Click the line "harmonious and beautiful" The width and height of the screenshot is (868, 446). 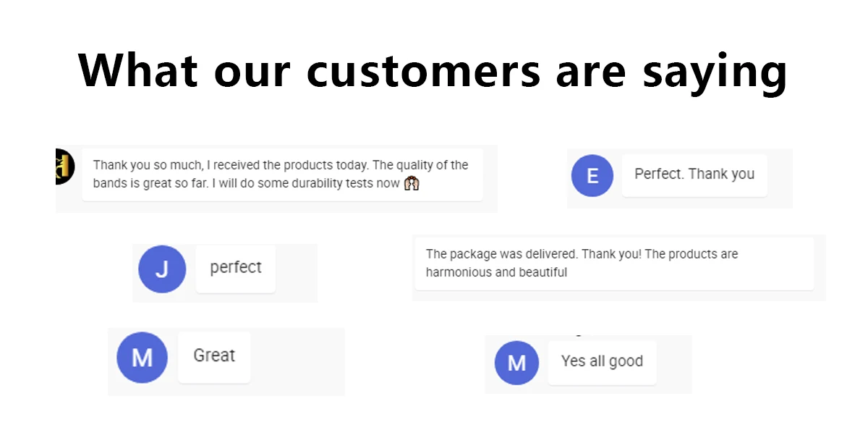pos(496,273)
